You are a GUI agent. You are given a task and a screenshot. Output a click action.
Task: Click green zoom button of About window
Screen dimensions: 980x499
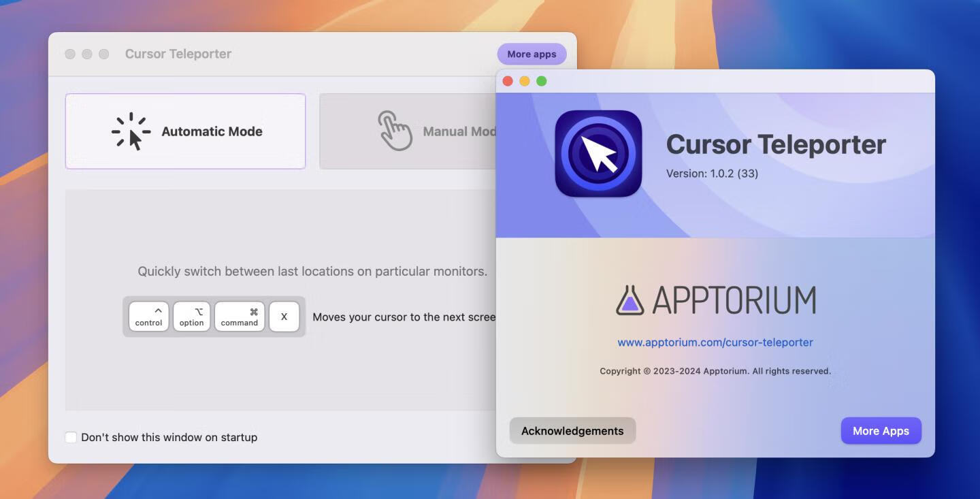point(542,81)
